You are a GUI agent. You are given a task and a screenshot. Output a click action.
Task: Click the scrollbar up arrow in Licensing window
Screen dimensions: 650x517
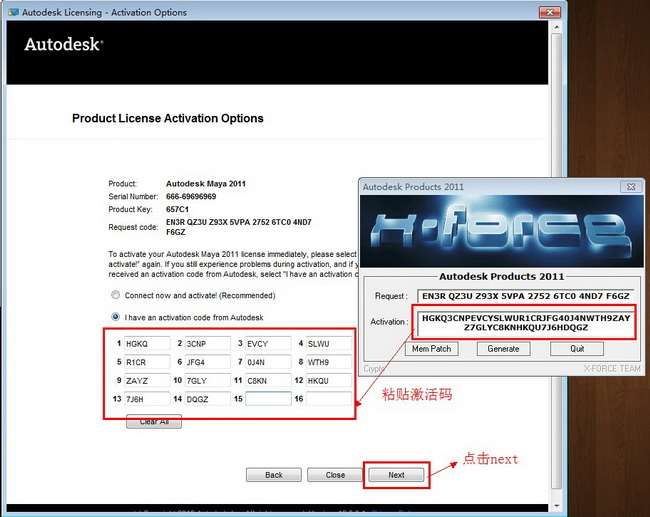pos(556,27)
